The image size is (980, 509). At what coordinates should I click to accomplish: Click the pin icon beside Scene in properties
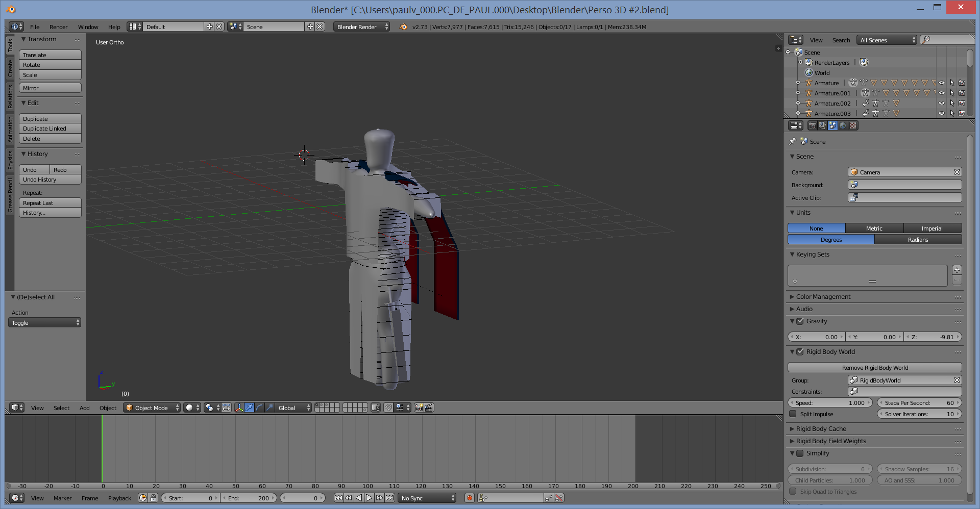[x=793, y=141]
